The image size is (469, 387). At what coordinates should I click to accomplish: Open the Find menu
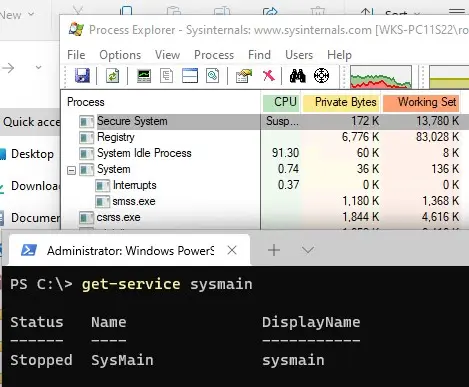(x=259, y=55)
